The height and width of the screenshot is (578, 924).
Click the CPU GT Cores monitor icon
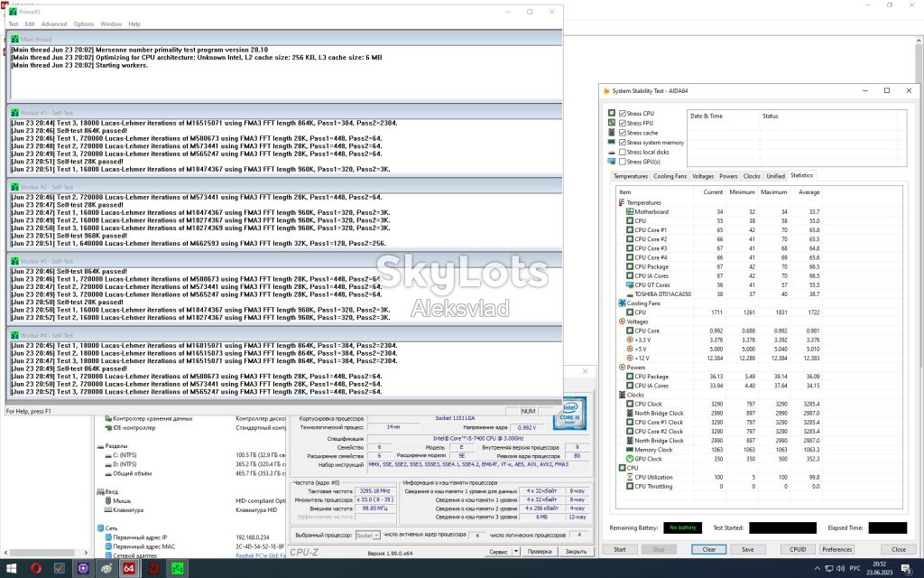630,284
